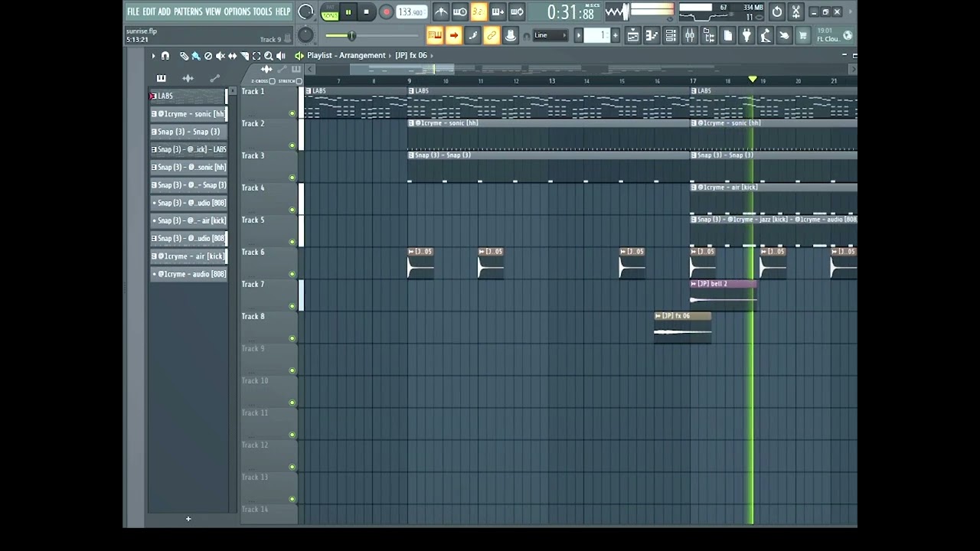Open the VIEW menu

(x=213, y=11)
